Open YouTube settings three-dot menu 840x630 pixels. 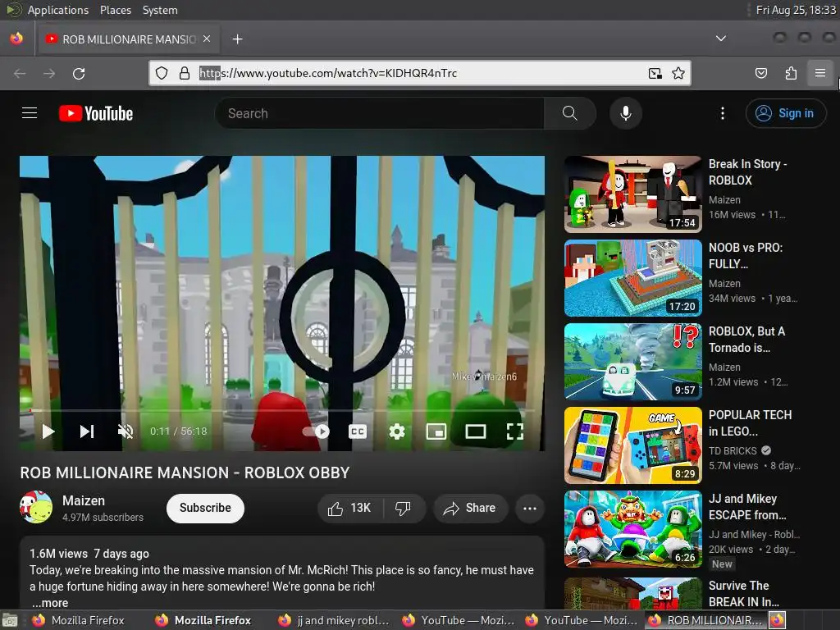click(x=723, y=113)
